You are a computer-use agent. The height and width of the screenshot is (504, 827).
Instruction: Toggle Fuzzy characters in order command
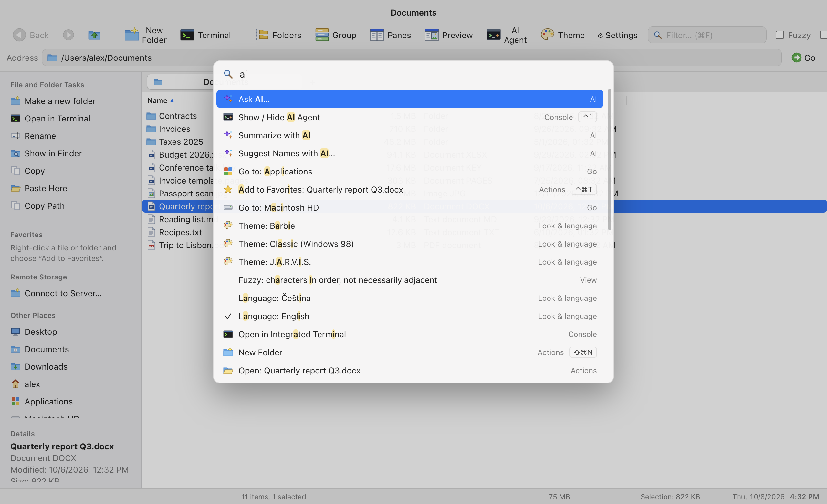click(410, 280)
